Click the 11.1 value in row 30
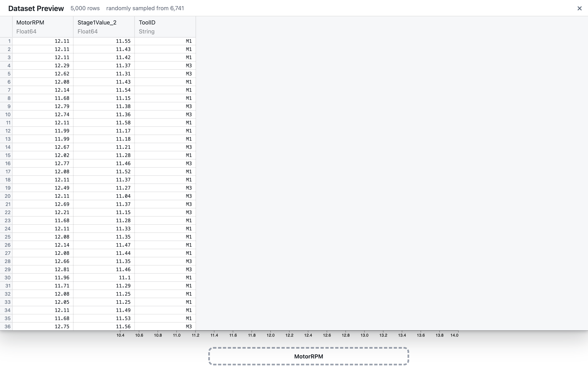The height and width of the screenshot is (367, 588). point(124,278)
